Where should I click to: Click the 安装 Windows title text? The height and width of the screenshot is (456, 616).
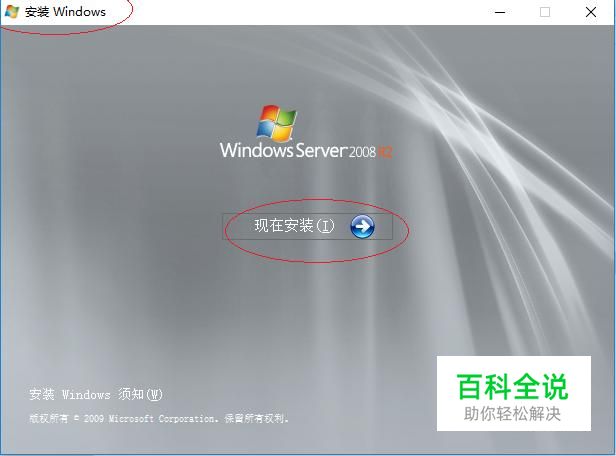pyautogui.click(x=65, y=12)
